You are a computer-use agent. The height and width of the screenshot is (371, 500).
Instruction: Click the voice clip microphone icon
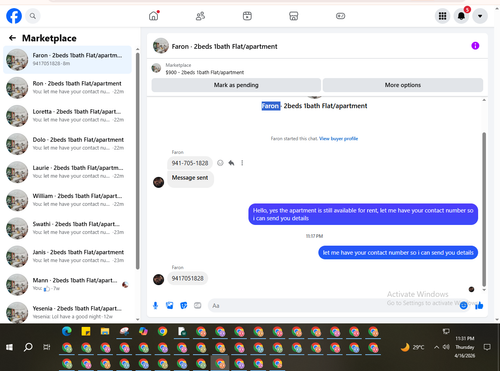coord(155,305)
